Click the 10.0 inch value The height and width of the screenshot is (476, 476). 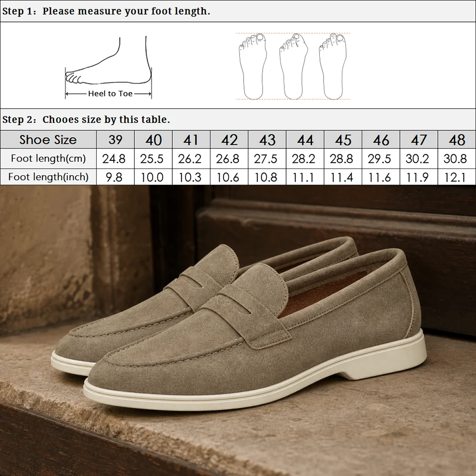point(152,177)
